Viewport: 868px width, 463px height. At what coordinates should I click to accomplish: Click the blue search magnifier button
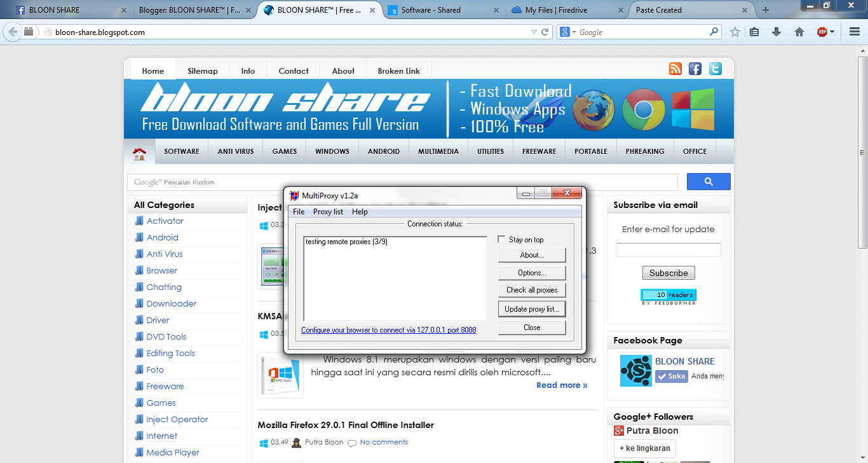click(709, 181)
